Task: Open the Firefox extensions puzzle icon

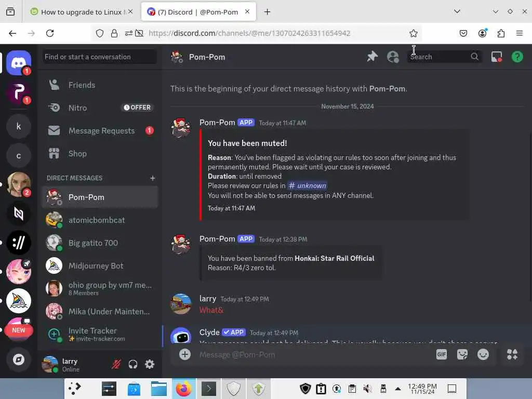Action: pyautogui.click(x=501, y=33)
